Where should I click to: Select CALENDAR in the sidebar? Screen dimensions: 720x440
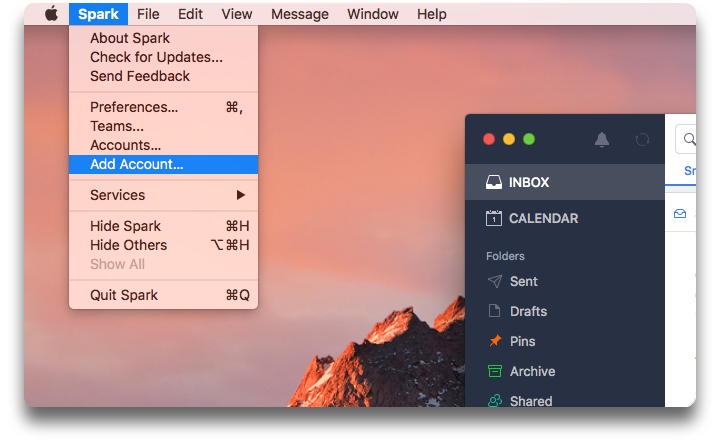[x=565, y=218]
